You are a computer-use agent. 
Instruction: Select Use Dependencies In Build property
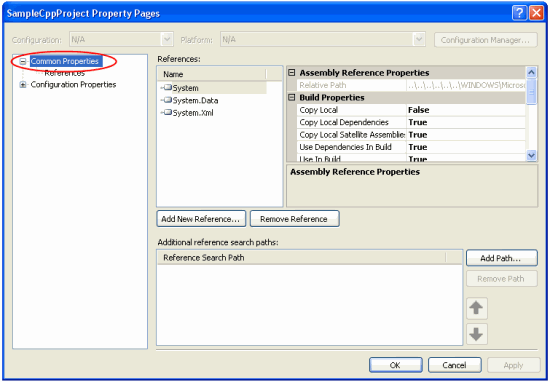coord(351,147)
